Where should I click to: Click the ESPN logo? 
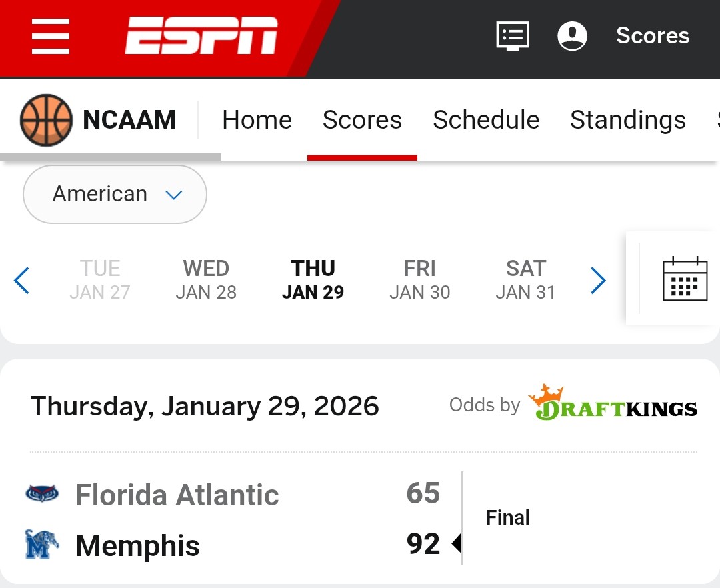point(201,35)
